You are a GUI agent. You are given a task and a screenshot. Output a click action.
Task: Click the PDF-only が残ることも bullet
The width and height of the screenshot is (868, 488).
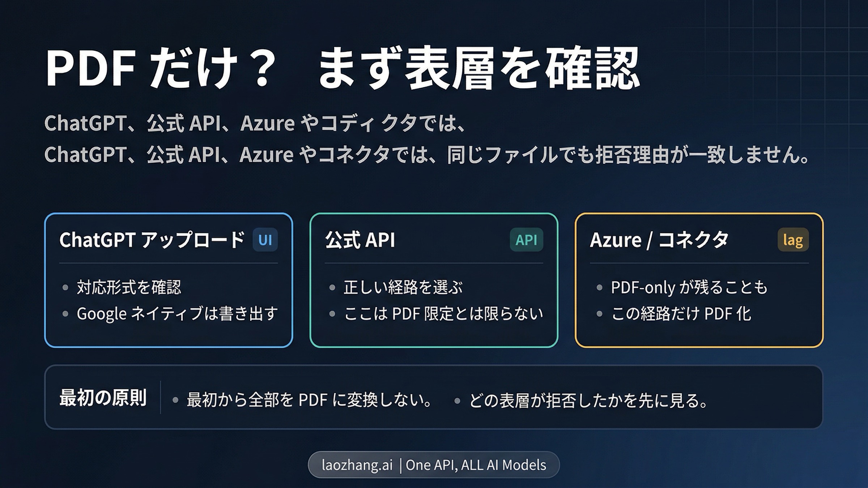coord(689,287)
